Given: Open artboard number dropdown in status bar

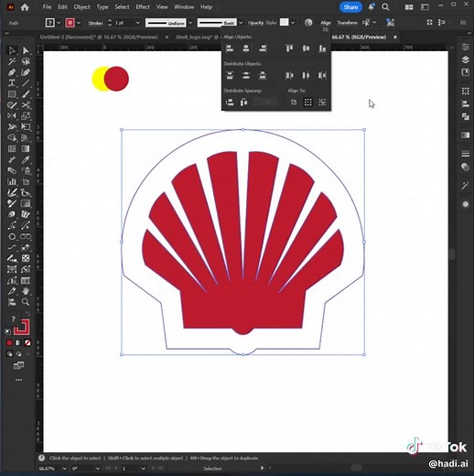Looking at the screenshot, I should (143, 469).
